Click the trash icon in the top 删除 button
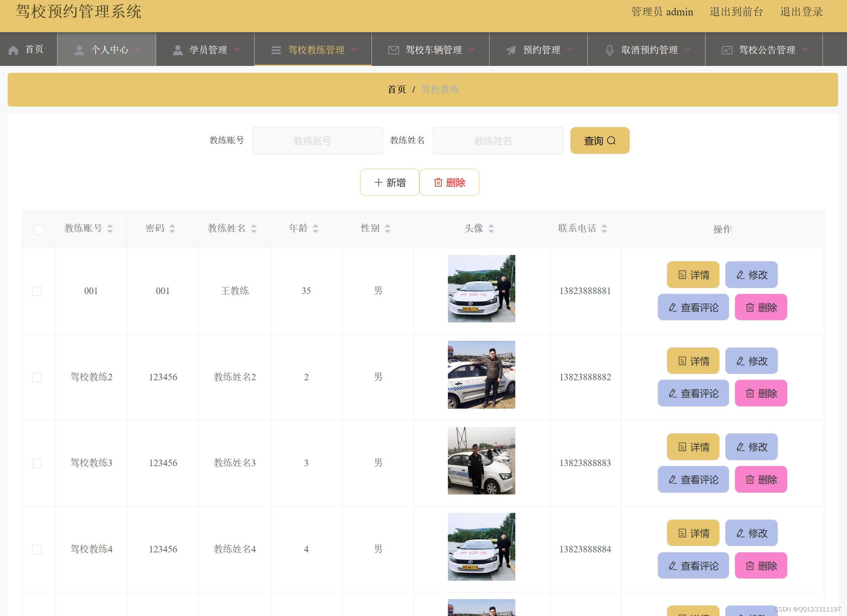 click(x=438, y=182)
